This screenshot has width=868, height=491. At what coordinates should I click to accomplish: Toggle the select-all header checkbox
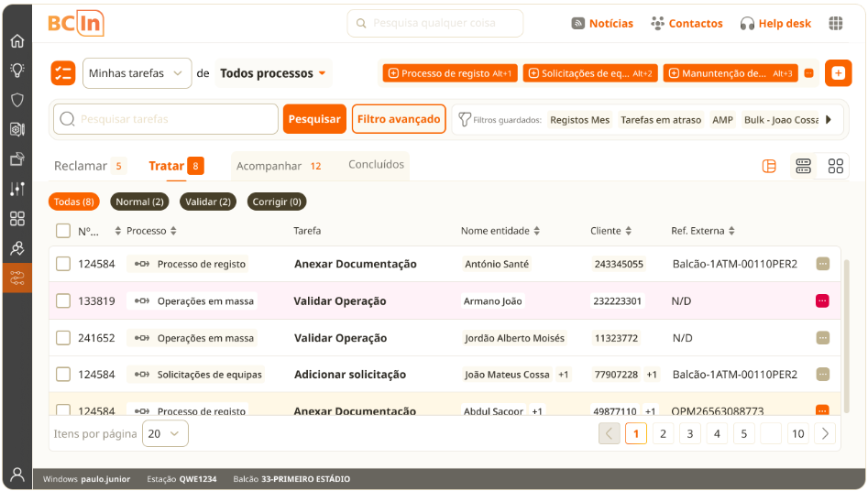[x=63, y=231]
